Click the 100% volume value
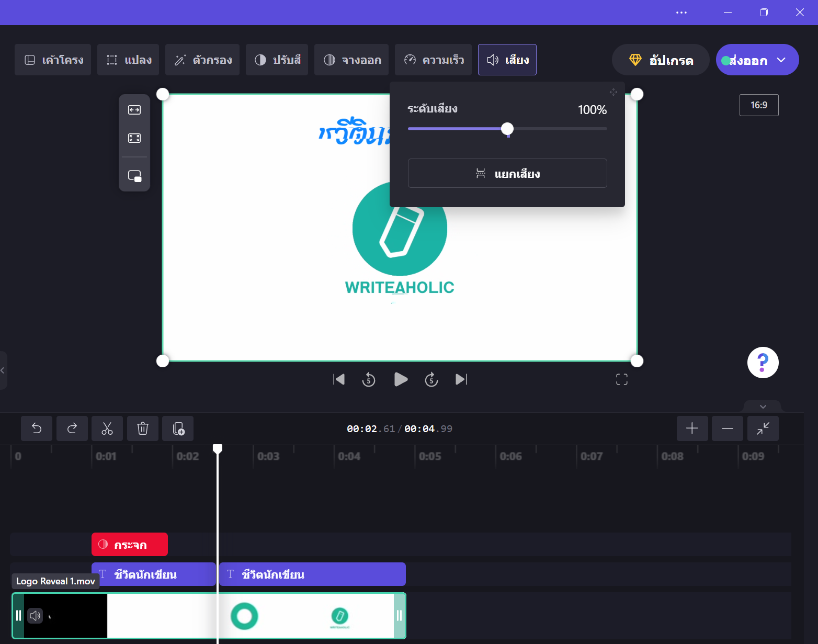The image size is (818, 644). (592, 110)
